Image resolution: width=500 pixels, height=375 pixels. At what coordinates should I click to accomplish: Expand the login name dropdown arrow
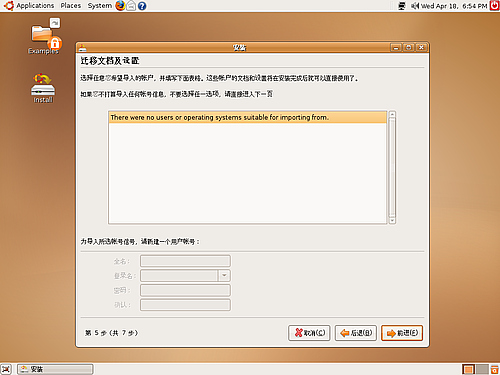[x=224, y=276]
